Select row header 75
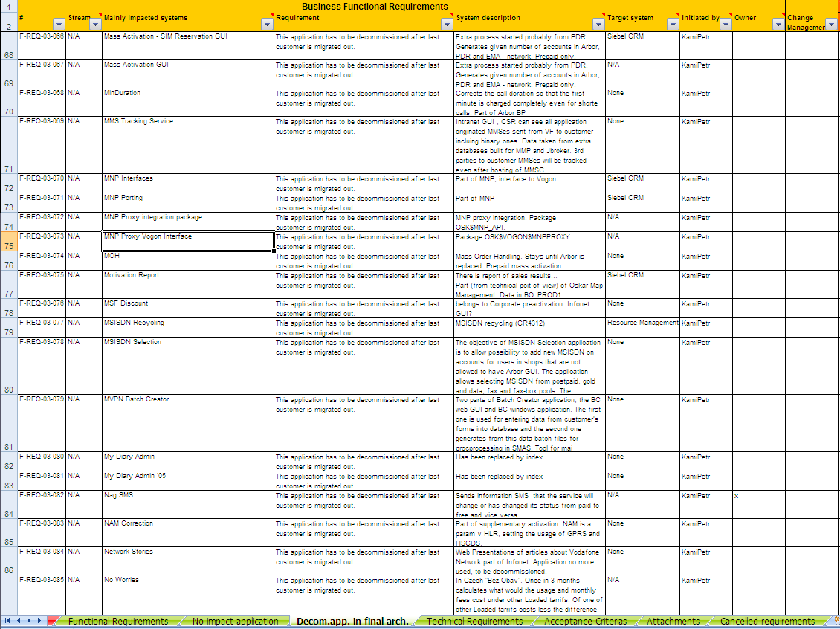 [x=9, y=241]
